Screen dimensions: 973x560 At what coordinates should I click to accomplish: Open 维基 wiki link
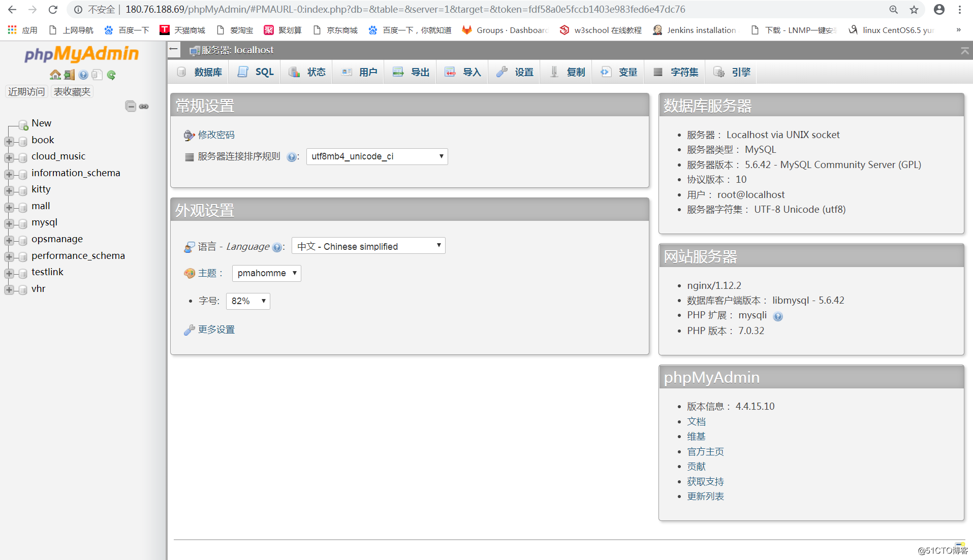click(696, 436)
